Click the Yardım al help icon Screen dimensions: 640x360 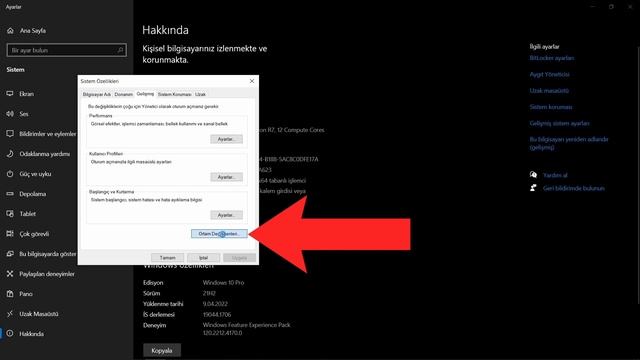click(533, 175)
